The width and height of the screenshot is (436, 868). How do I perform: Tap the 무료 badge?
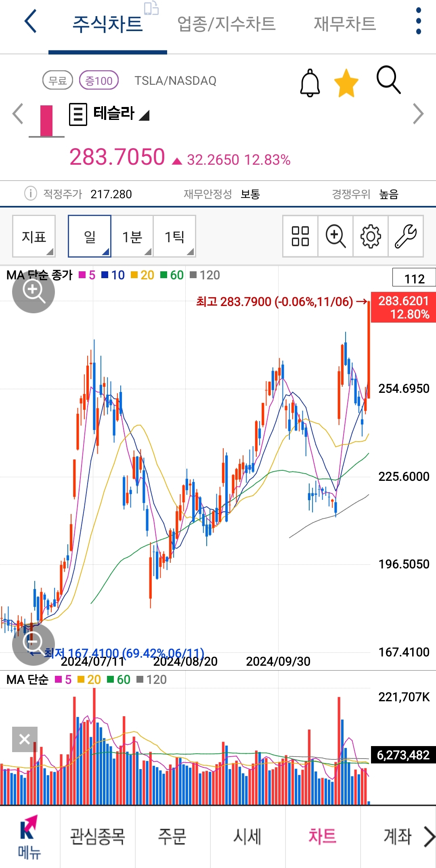pos(58,80)
